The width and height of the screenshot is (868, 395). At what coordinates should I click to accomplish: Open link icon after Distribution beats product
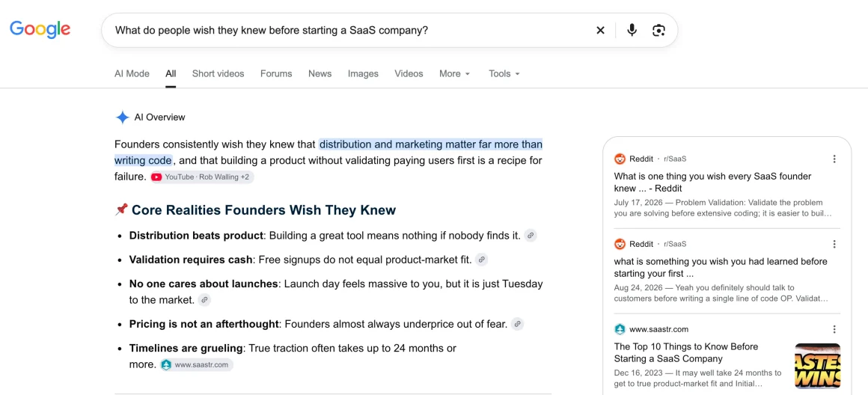[x=531, y=236]
